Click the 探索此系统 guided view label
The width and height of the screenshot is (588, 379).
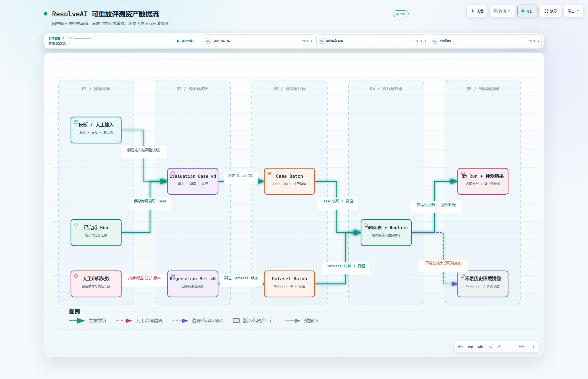click(57, 43)
